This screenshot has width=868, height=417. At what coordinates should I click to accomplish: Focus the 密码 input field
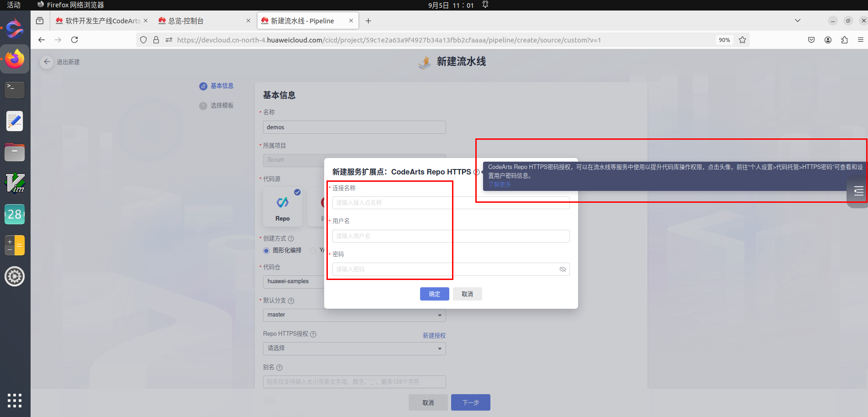451,269
